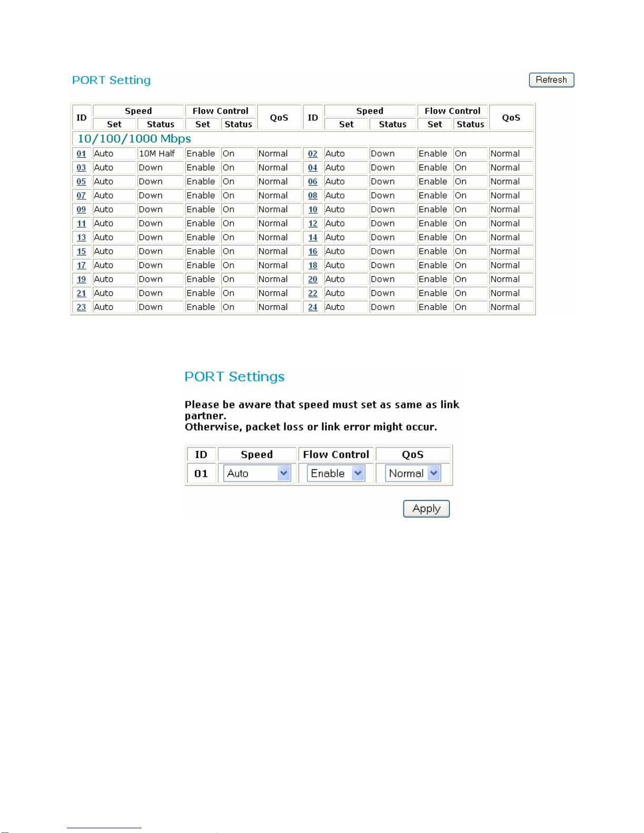
Task: Open the Flow Control dropdown showing Enable
Action: 336,473
